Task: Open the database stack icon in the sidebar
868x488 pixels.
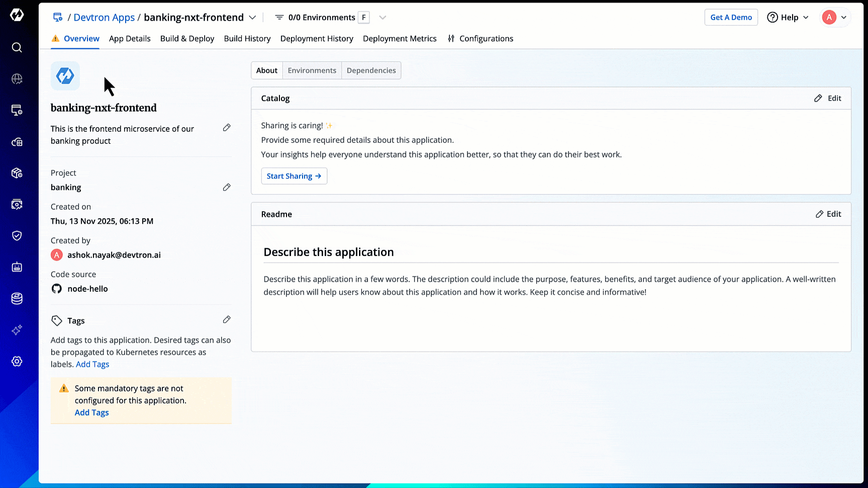Action: [17, 298]
